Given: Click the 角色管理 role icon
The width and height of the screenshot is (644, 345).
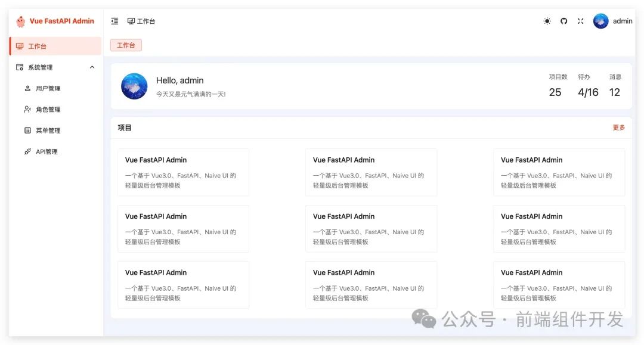Looking at the screenshot, I should click(27, 109).
